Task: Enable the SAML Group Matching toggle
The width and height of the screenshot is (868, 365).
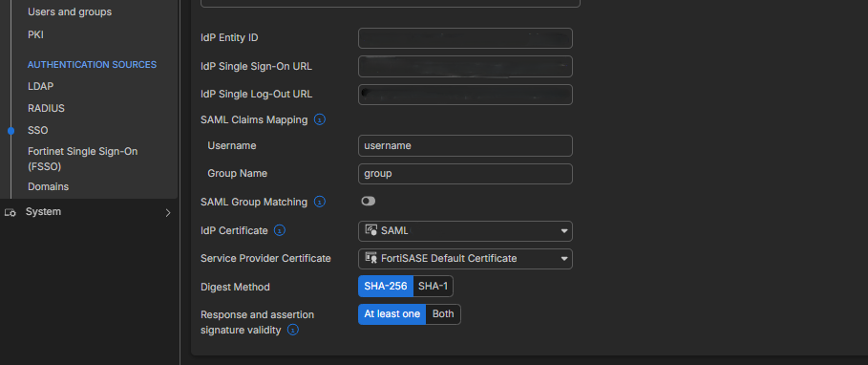Action: [369, 201]
